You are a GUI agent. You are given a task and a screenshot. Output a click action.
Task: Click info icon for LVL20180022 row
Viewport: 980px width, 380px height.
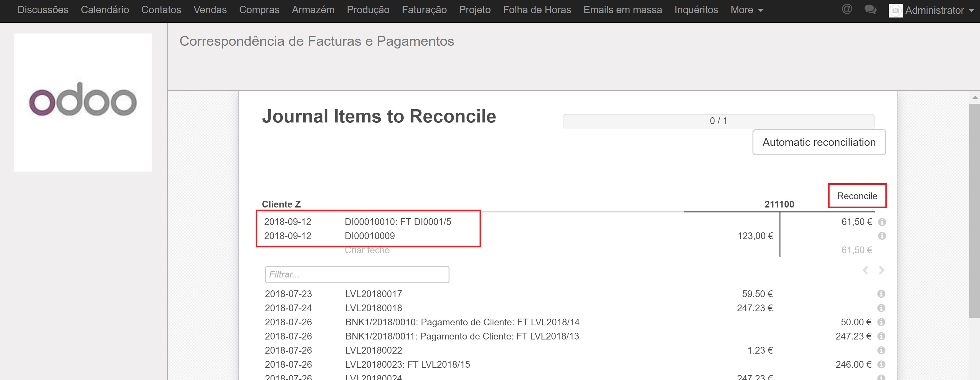click(881, 350)
